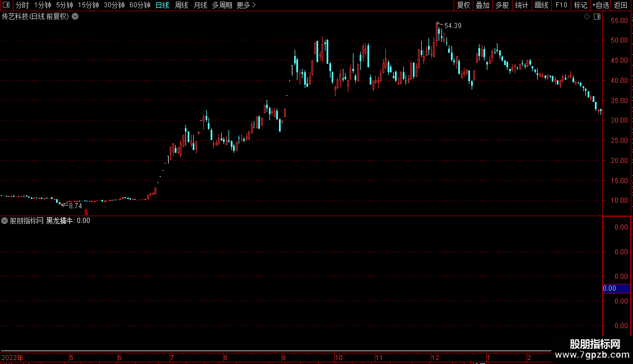Select the 1分钟 period tab

[x=43, y=5]
